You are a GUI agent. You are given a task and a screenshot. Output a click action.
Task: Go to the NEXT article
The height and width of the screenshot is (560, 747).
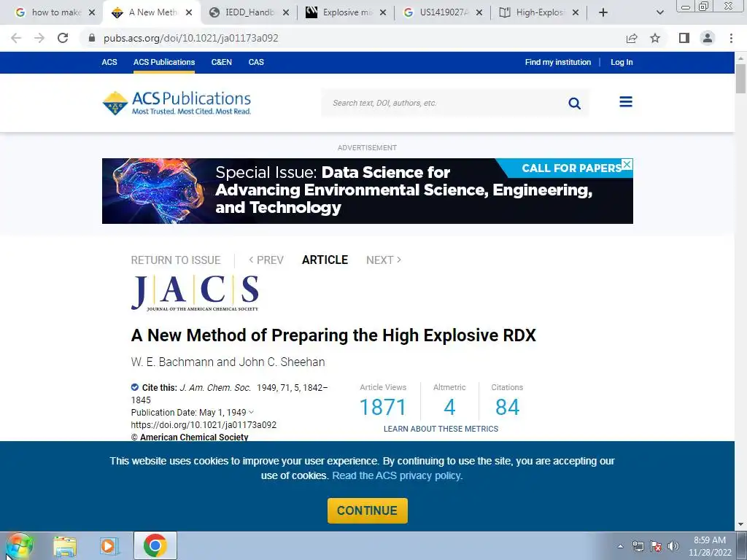coord(384,260)
